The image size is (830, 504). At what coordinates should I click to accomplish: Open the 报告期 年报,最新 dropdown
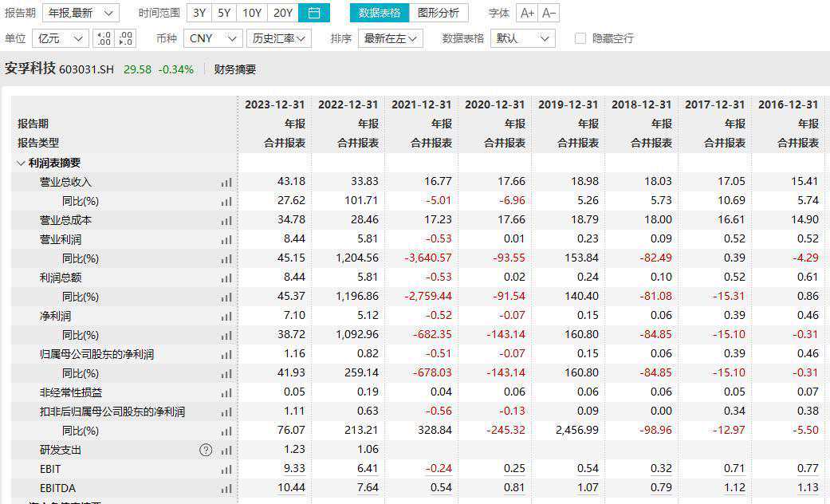(80, 13)
